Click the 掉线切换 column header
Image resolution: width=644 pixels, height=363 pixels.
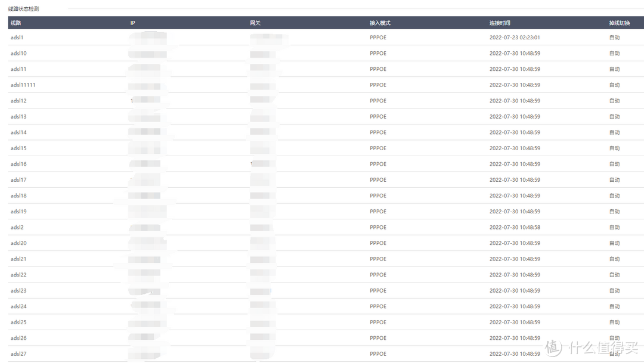click(x=619, y=23)
